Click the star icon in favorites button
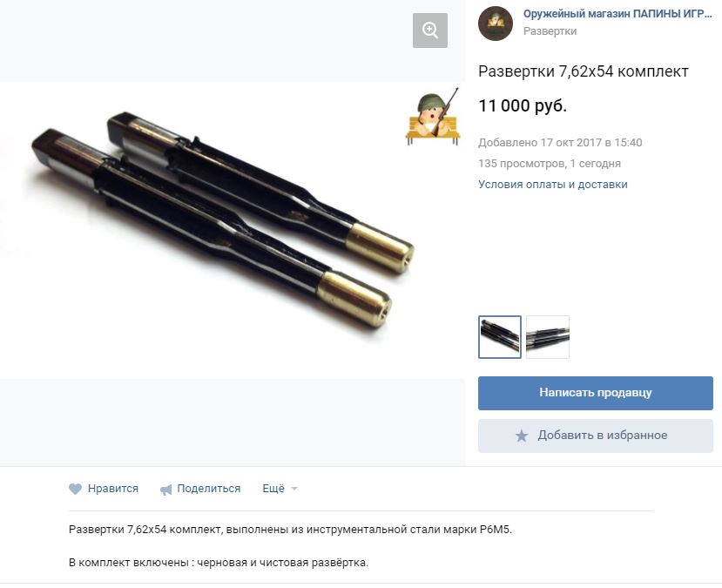This screenshot has height=588, width=722. click(521, 436)
